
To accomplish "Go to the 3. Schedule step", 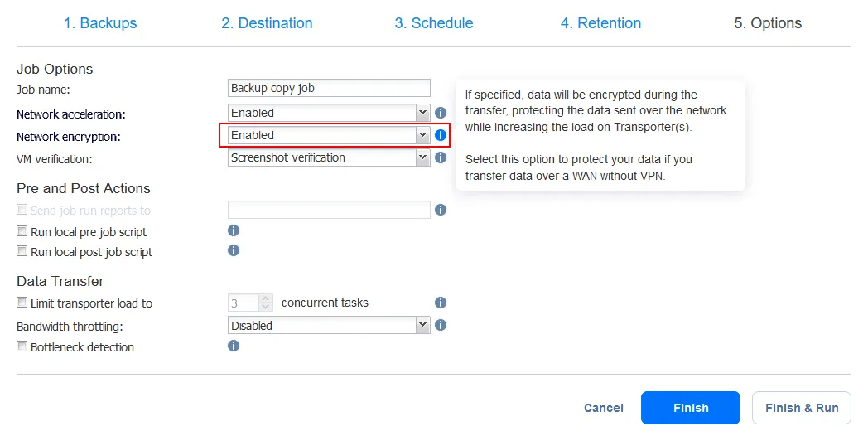I will 434,23.
